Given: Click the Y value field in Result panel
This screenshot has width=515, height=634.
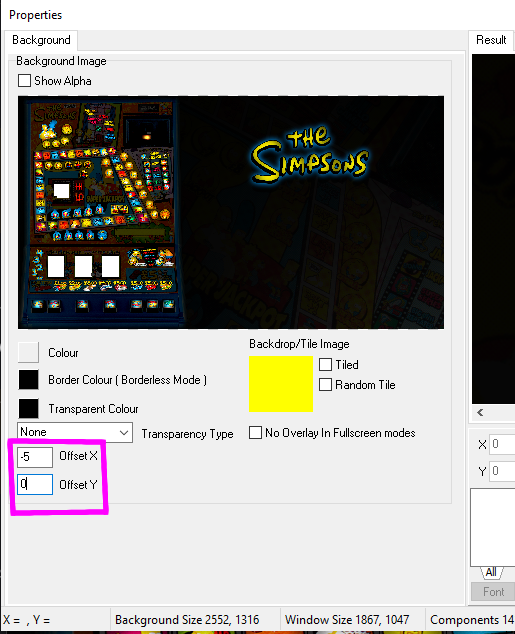Looking at the screenshot, I should [x=502, y=471].
